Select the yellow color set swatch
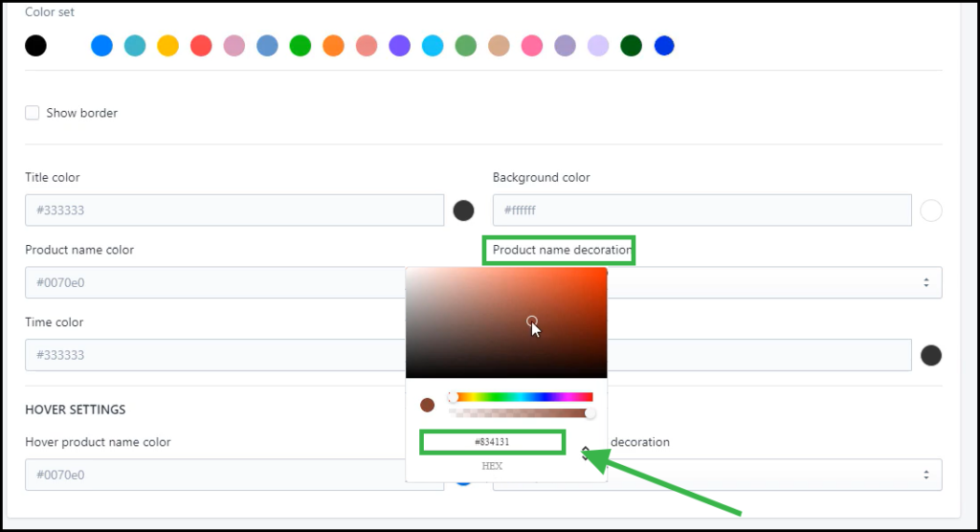Viewport: 980px width, 532px height. point(168,46)
